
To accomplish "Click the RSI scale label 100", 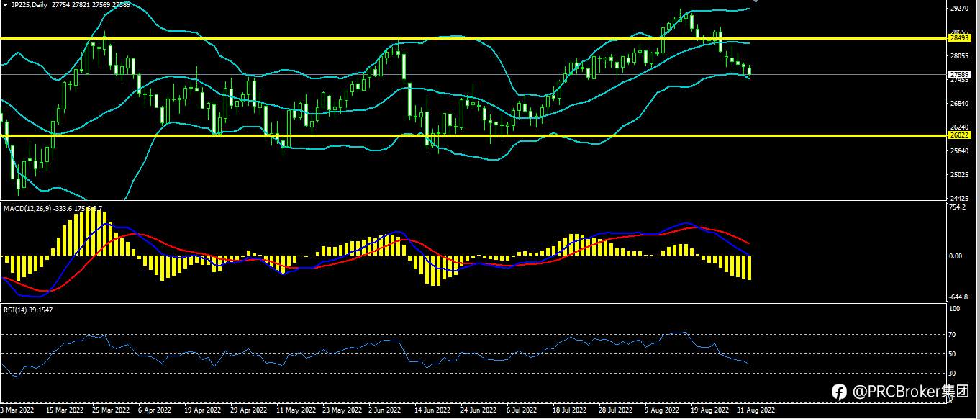I will tap(955, 309).
